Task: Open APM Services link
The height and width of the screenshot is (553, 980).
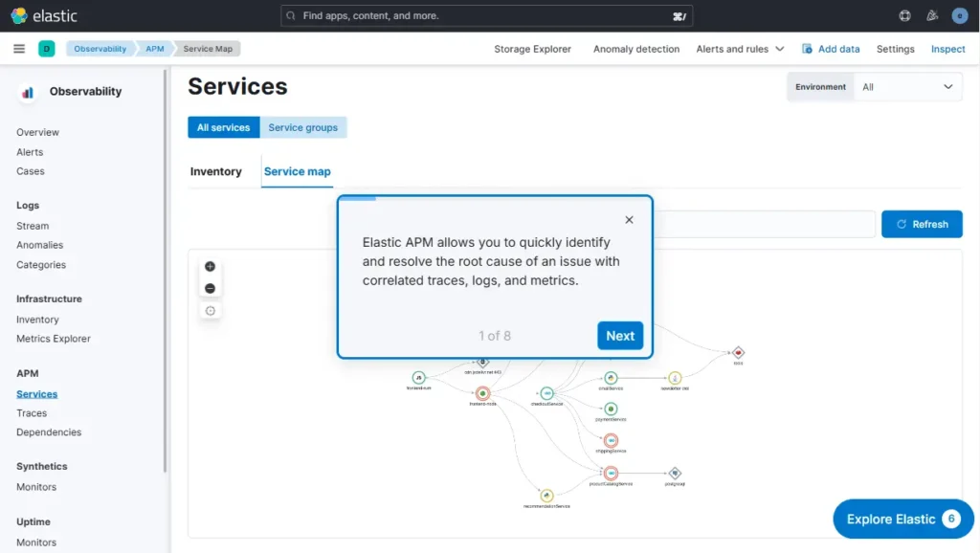Action: tap(37, 393)
